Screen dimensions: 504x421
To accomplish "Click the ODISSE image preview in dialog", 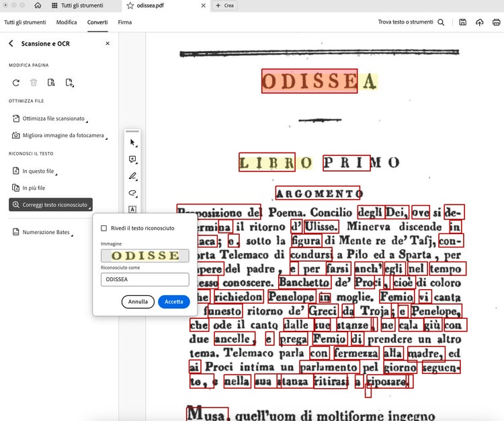I will 145,256.
